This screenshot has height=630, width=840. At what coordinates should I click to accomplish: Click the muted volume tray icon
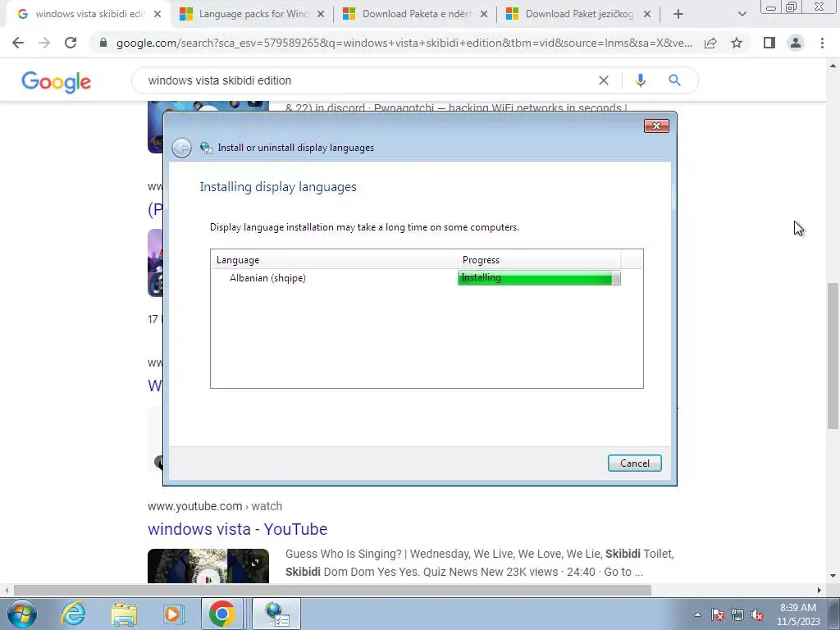(757, 615)
